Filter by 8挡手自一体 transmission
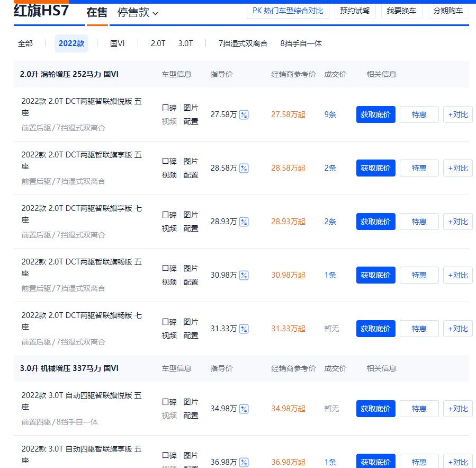This screenshot has width=476, height=468. (301, 43)
